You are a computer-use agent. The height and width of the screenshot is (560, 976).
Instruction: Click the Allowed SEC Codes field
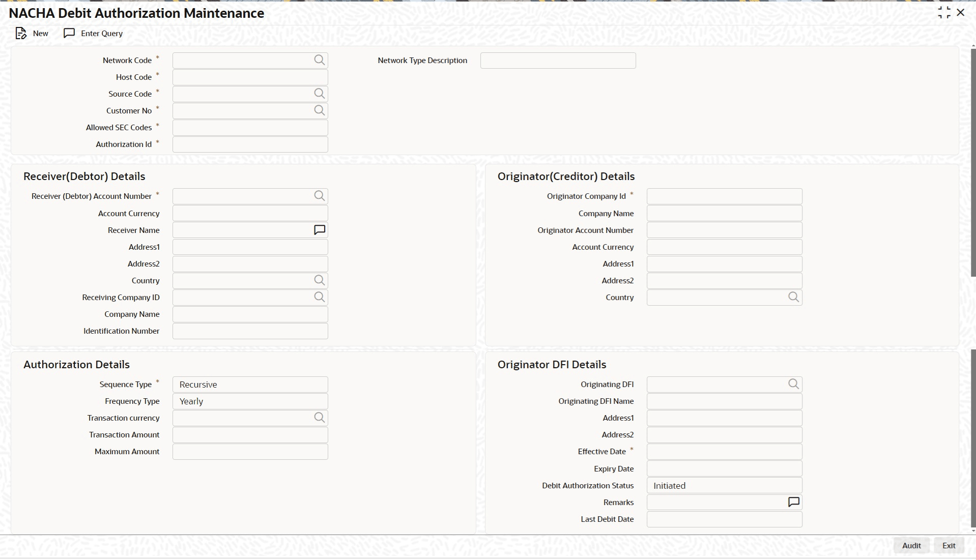click(250, 128)
